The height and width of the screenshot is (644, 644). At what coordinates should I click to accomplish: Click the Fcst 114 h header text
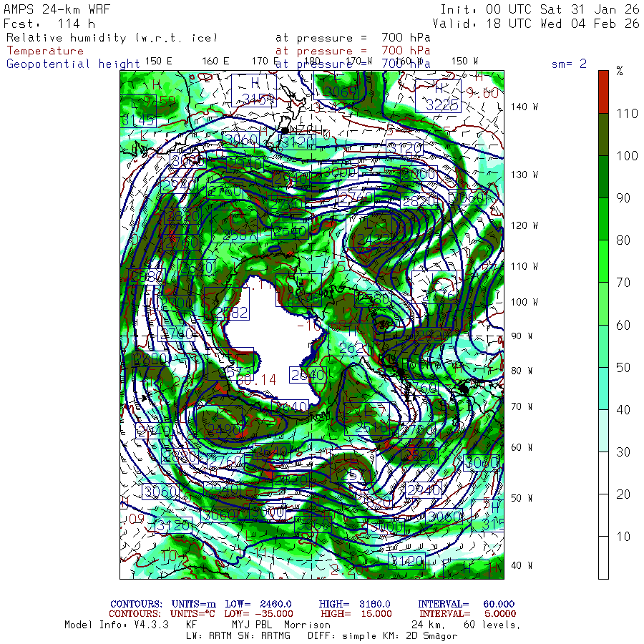pos(49,24)
